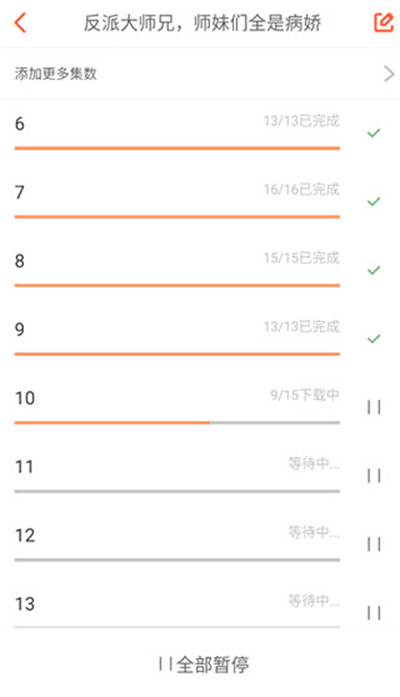Pause waiting episode 13

[x=374, y=613]
